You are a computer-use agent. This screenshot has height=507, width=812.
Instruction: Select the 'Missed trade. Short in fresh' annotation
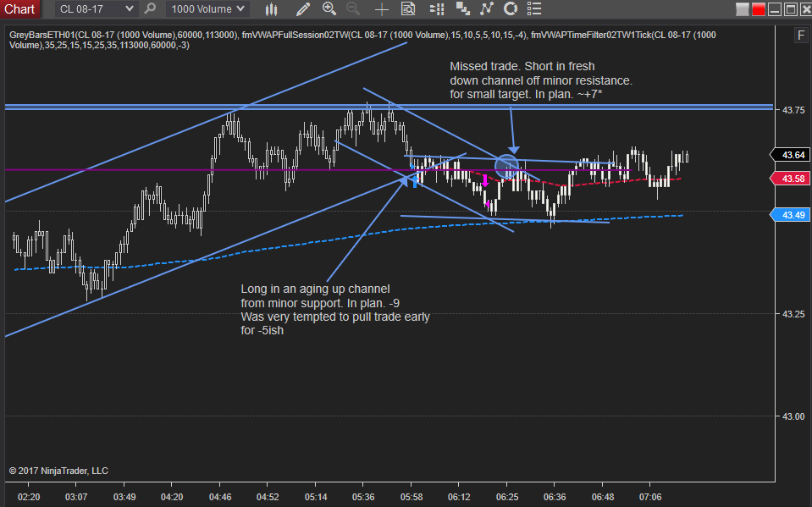pos(522,66)
